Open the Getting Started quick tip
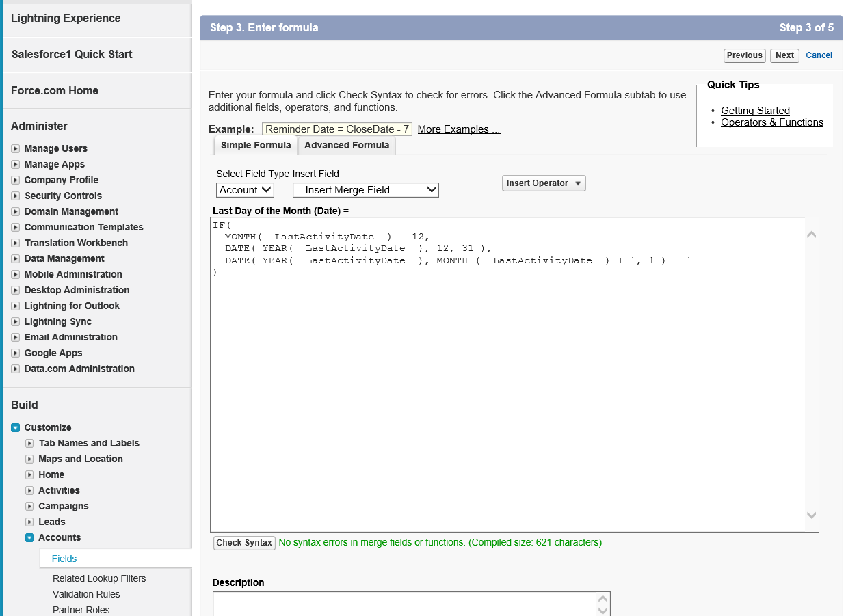846x616 pixels. click(x=755, y=111)
